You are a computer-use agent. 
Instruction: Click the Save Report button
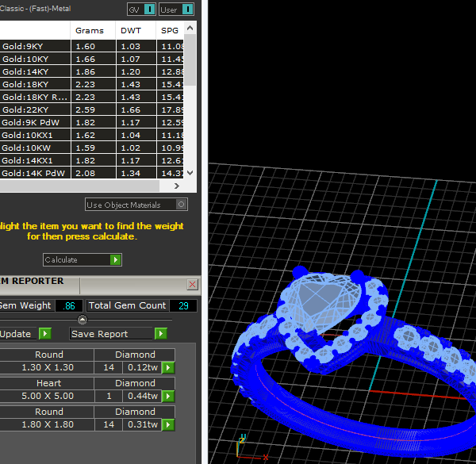click(110, 334)
